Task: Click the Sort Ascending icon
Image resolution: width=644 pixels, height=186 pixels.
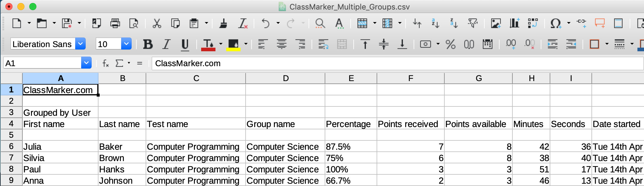Action: point(435,23)
